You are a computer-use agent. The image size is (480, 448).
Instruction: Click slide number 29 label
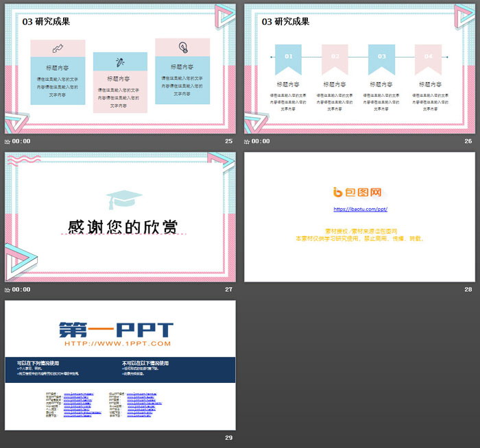click(x=228, y=438)
